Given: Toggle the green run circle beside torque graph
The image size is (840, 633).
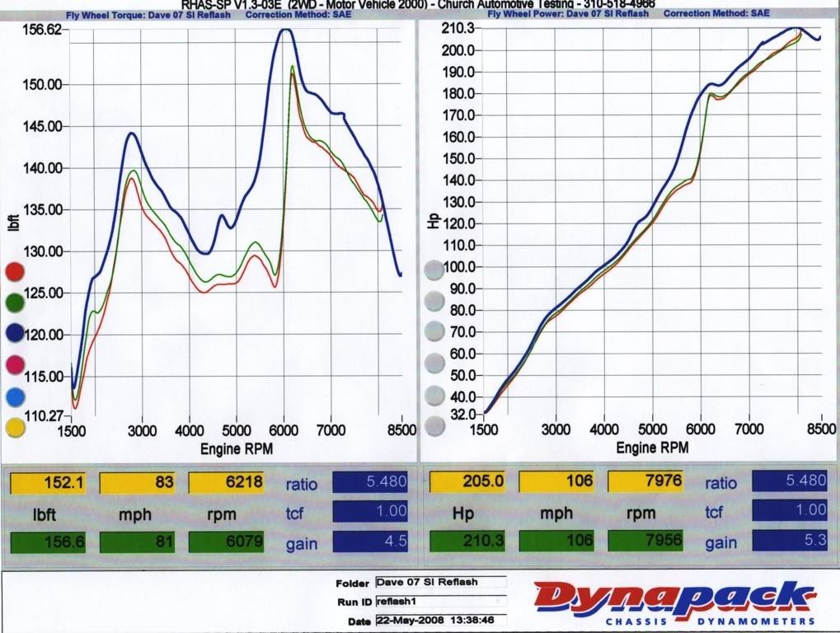Looking at the screenshot, I should click(x=14, y=302).
